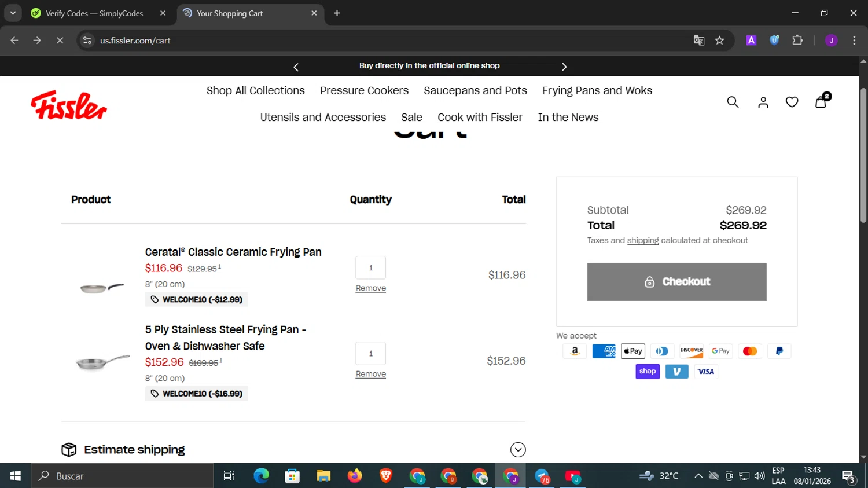Open Pressure Cookers menu
This screenshot has height=488, width=868.
pos(364,91)
